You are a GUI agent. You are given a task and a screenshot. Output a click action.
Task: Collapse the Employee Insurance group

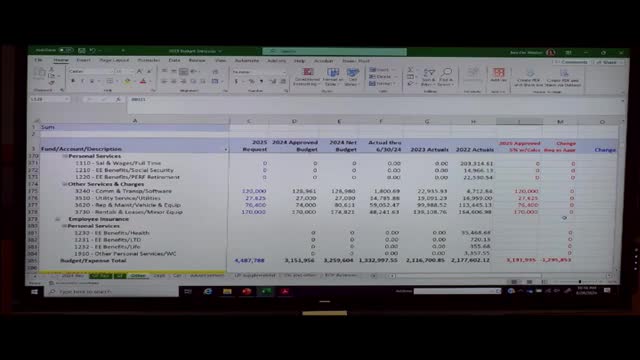tap(58, 219)
